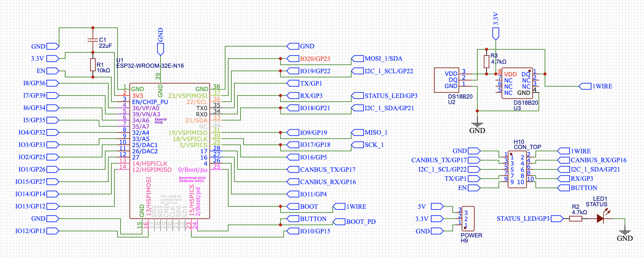Select the R1 10kΩ resistor symbol
The image size is (644, 258).
coord(93,65)
